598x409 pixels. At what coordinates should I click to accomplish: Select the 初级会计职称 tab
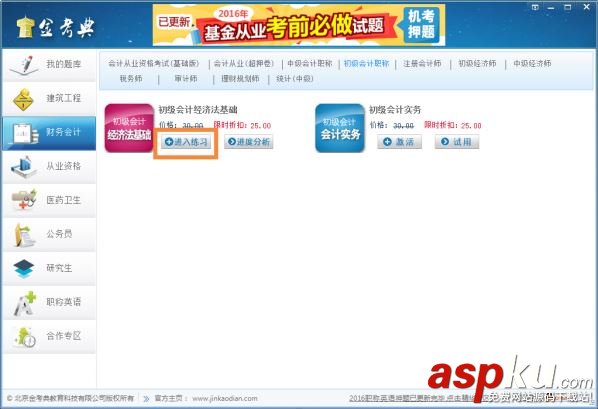pyautogui.click(x=366, y=64)
